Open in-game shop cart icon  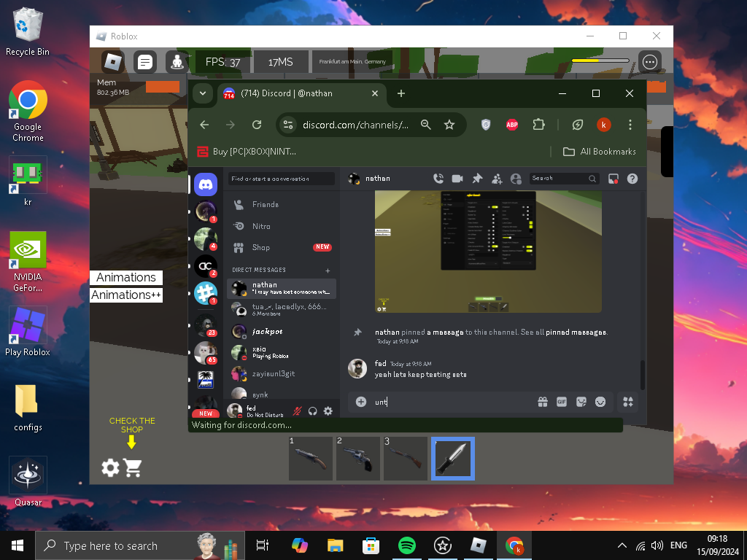(133, 467)
